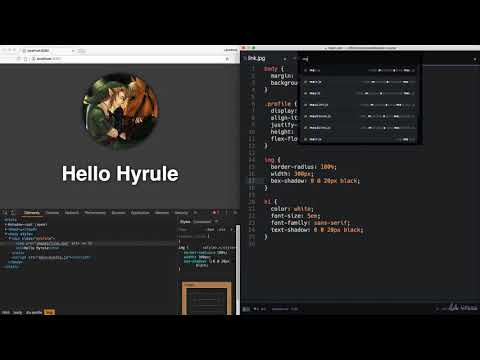Click div.profile in the DOM breadcrumb

pyautogui.click(x=34, y=312)
